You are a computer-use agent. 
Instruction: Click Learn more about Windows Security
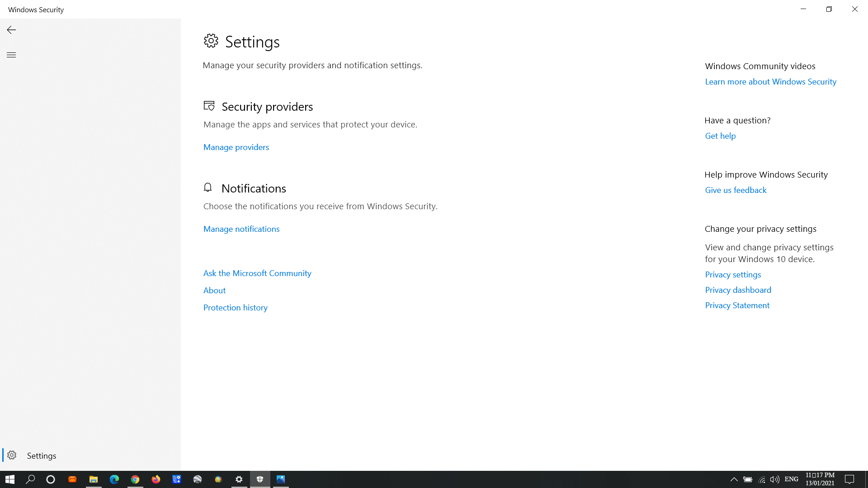[770, 82]
